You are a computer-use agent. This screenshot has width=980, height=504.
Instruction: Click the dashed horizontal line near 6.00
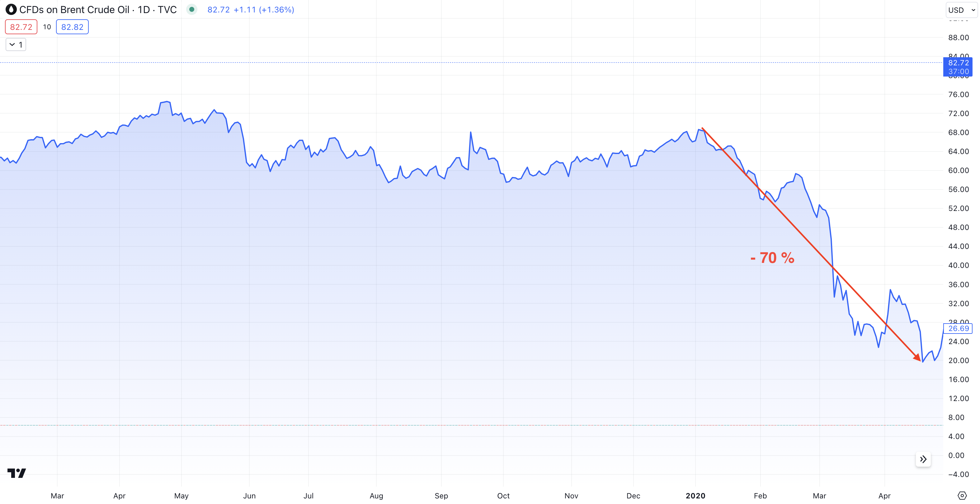456,425
